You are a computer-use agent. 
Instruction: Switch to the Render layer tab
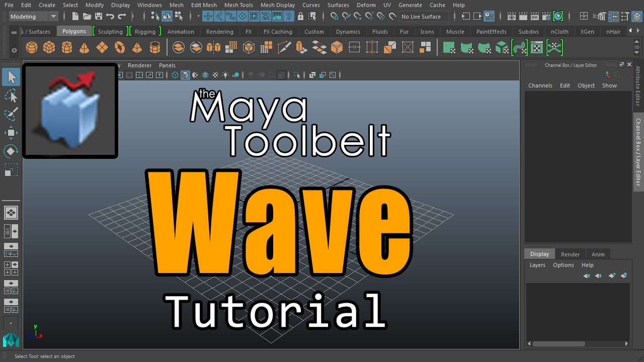point(570,254)
